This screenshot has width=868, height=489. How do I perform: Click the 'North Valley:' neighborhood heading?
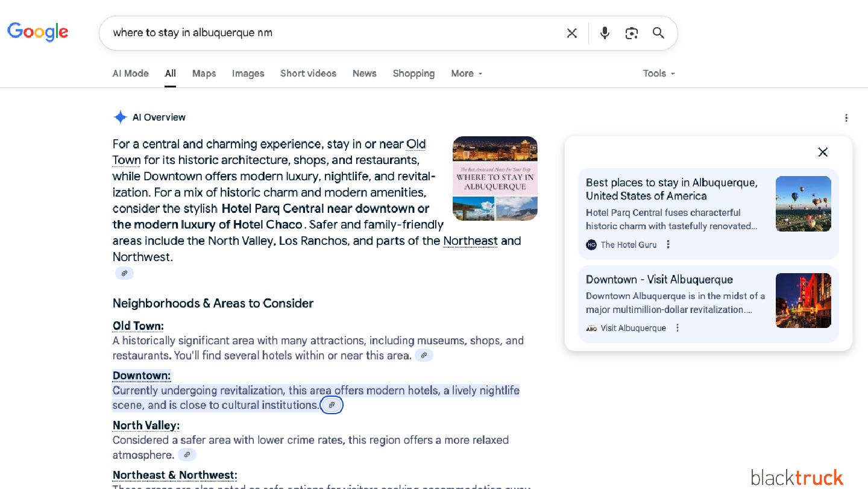click(146, 426)
